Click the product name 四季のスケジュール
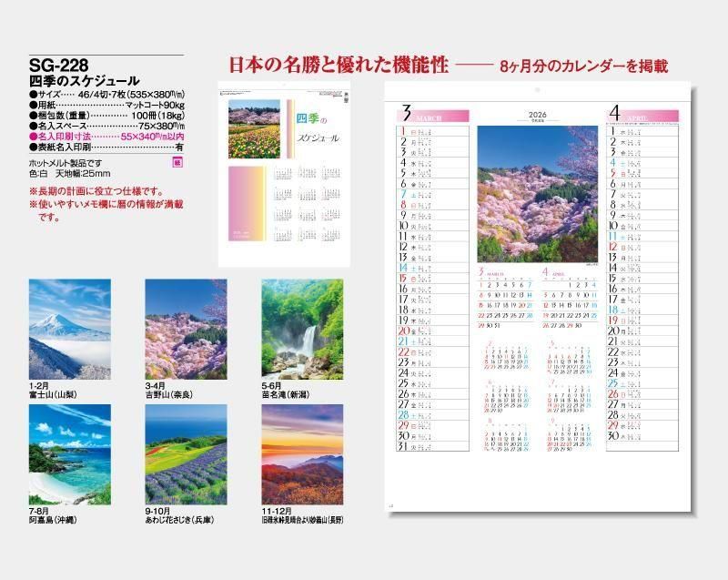Viewport: 728px width, 580px height. pos(84,81)
